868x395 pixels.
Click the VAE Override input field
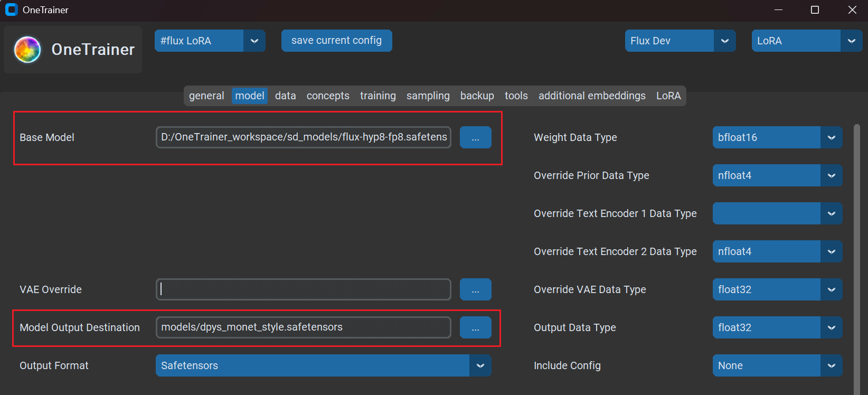304,289
